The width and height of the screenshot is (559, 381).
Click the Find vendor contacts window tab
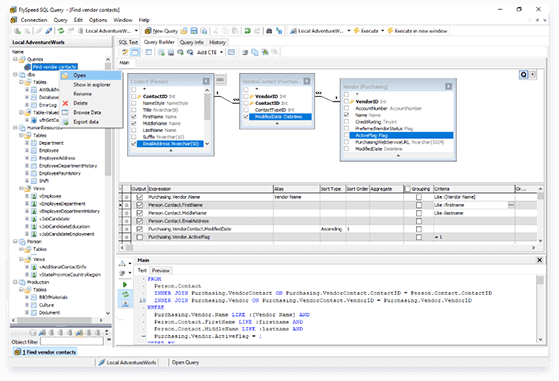[x=45, y=352]
